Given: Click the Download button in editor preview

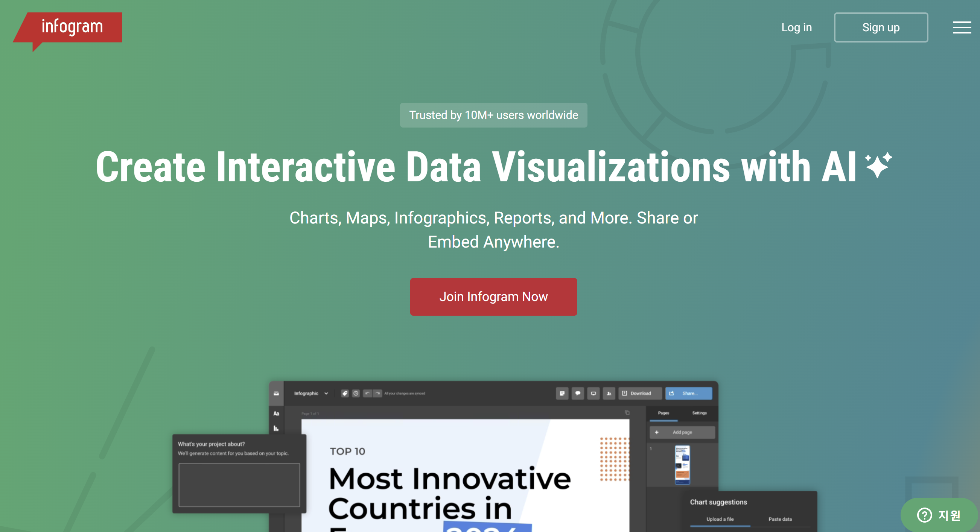Looking at the screenshot, I should click(640, 393).
